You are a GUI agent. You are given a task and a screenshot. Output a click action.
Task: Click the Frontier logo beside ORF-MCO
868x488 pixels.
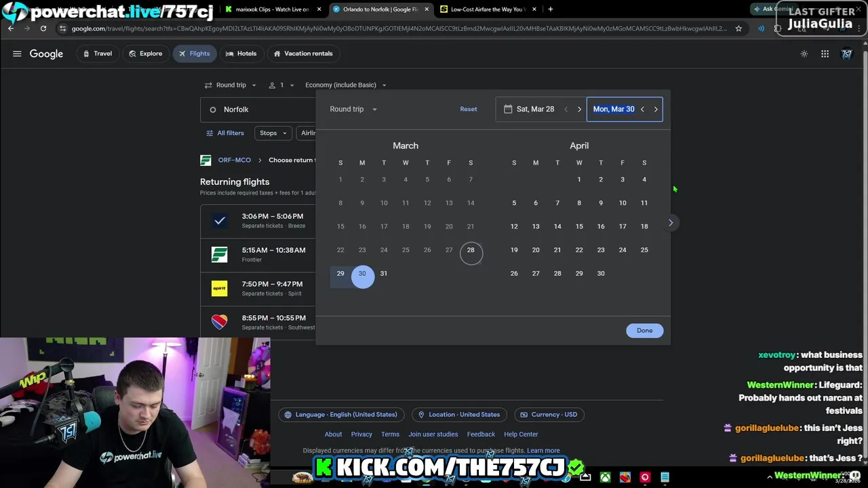pyautogui.click(x=205, y=160)
